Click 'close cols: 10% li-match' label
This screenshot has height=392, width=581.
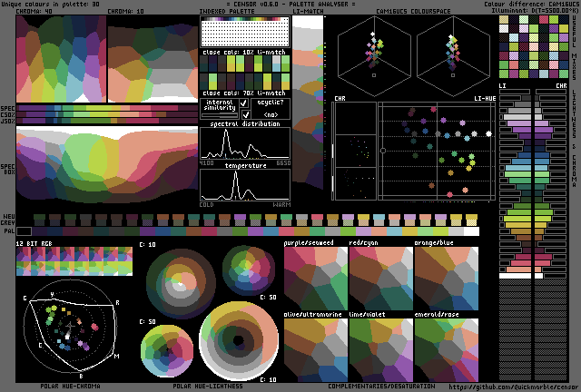click(244, 52)
